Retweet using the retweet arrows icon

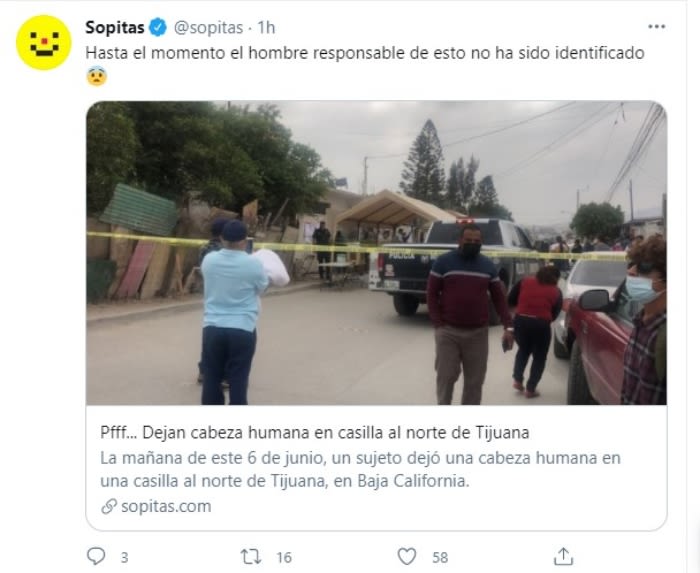(x=250, y=556)
